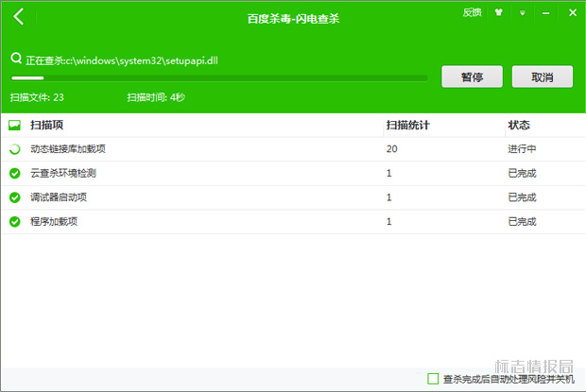Click the spinner icon beside 动态链接库加载项
Viewport: 586px width, 392px height.
tap(14, 149)
